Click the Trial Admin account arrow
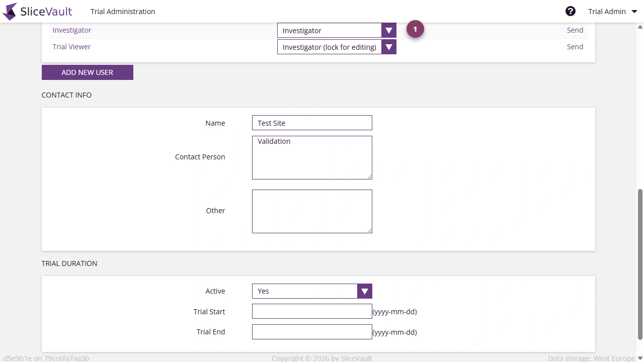 point(634,11)
